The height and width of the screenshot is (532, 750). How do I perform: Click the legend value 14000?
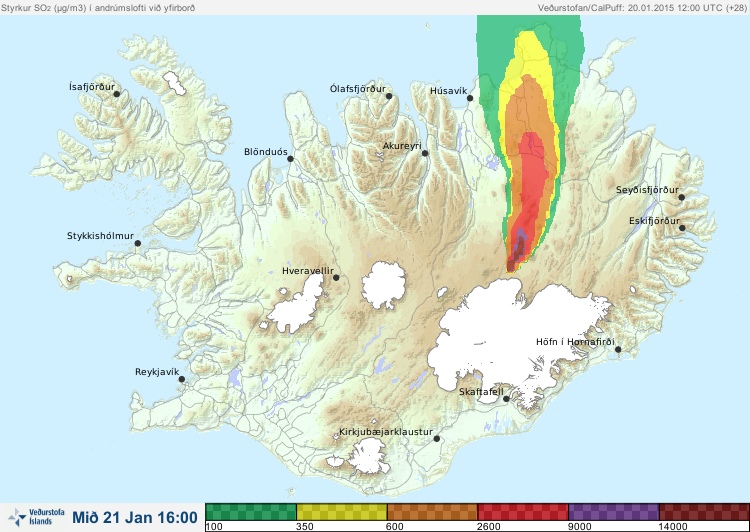pos(673,527)
